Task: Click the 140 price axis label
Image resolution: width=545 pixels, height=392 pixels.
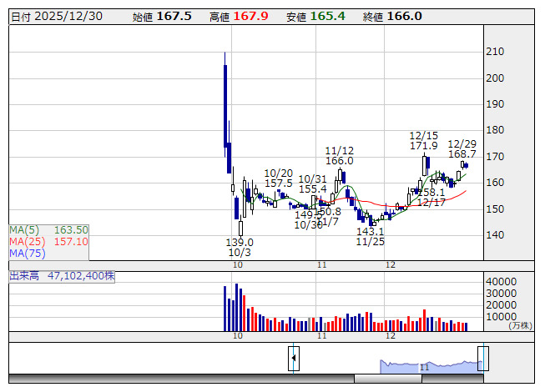Action: (x=495, y=235)
